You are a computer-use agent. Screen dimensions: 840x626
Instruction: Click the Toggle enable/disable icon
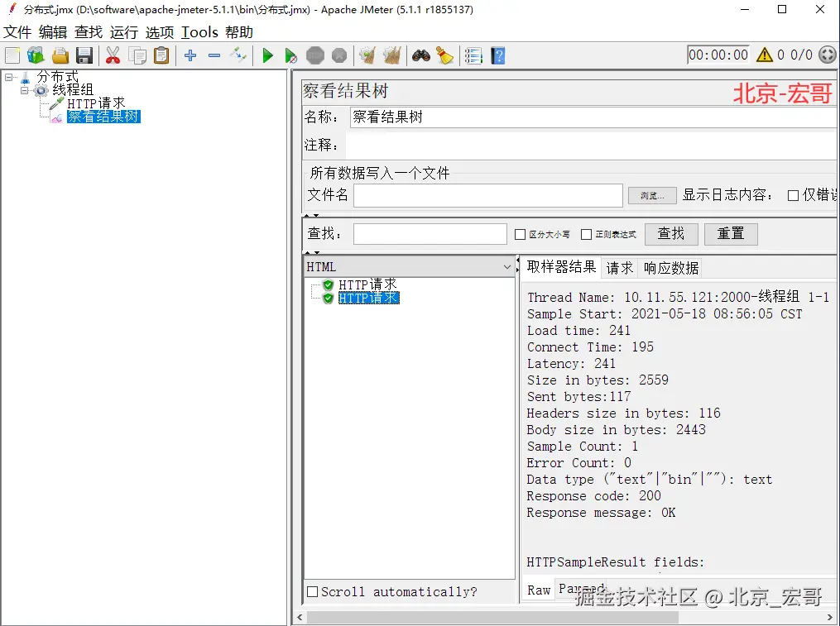click(x=238, y=55)
